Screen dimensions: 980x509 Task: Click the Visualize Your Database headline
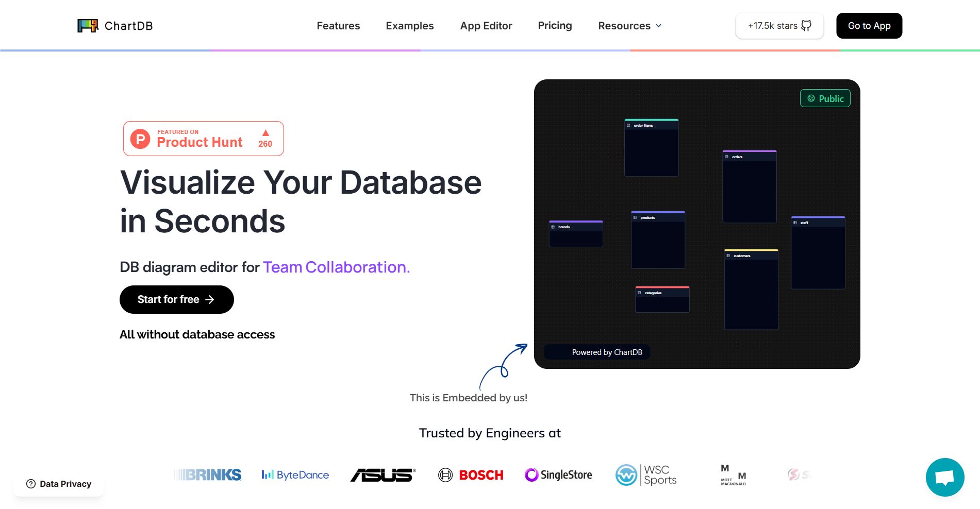pos(301,201)
